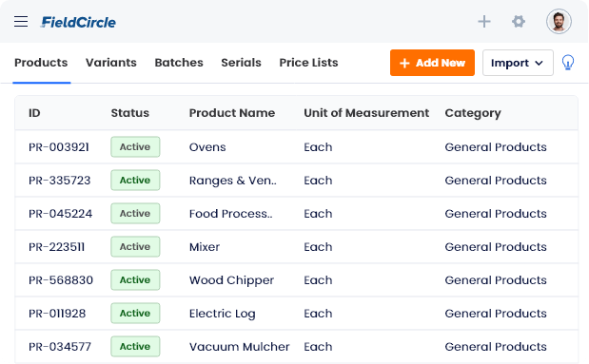Click Each unit in Wood Chipper row
This screenshot has height=364, width=589.
[318, 280]
